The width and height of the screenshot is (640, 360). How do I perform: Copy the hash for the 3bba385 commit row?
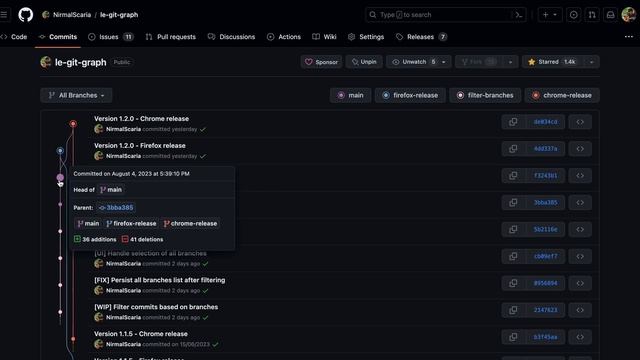513,202
